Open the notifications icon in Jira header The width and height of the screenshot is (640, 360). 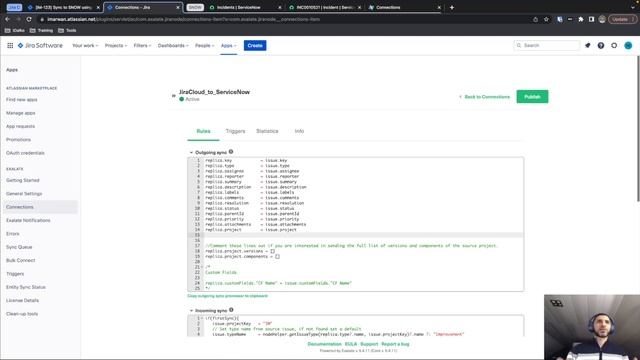click(588, 45)
